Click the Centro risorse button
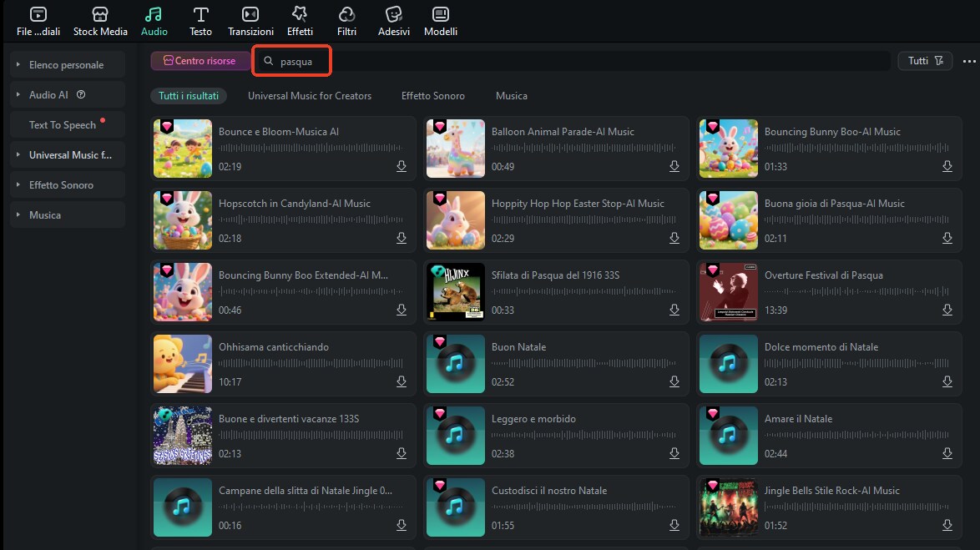Viewport: 980px width, 550px height. (x=200, y=61)
